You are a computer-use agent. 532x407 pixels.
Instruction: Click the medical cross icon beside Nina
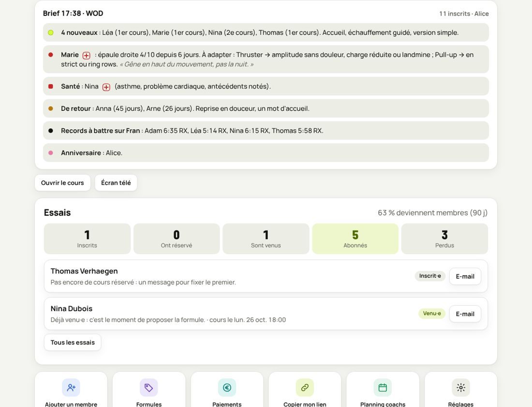106,87
